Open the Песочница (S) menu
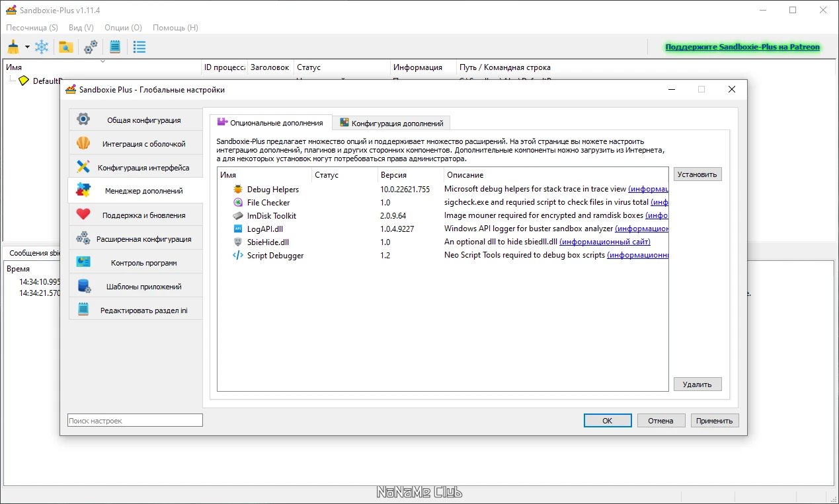This screenshot has width=839, height=504. click(32, 28)
